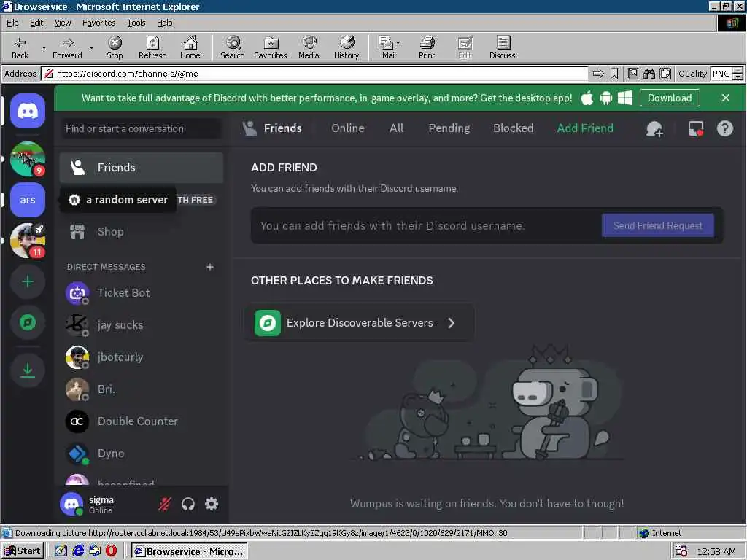Click the Discuss toolbar button
The height and width of the screenshot is (560, 747).
[502, 47]
